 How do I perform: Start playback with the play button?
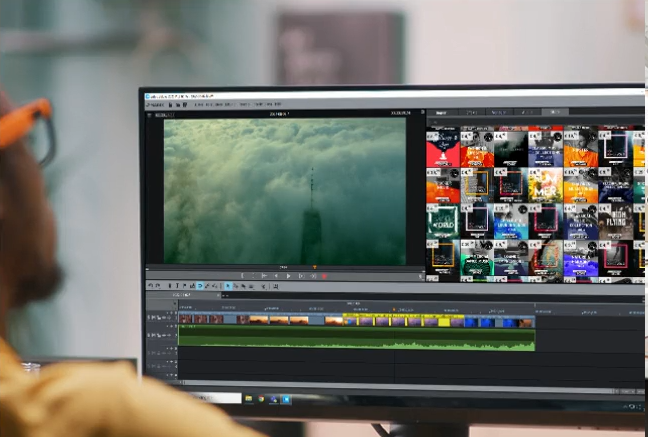coord(288,276)
